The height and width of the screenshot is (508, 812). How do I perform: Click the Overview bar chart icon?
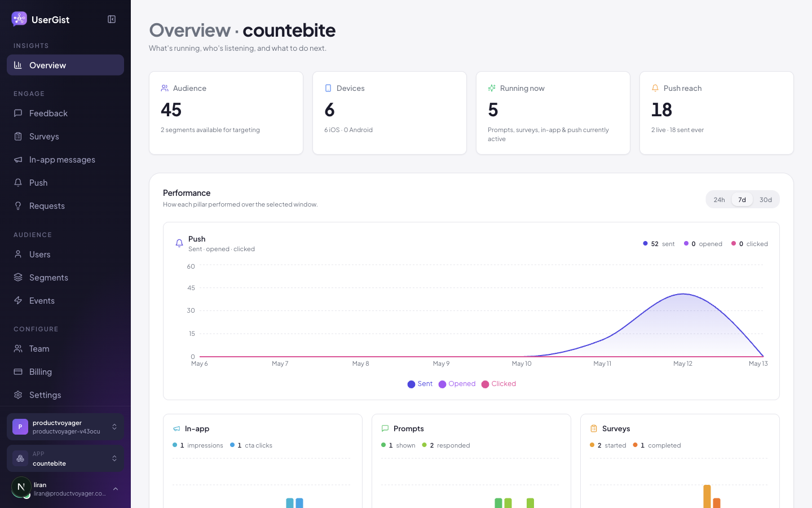tap(18, 65)
